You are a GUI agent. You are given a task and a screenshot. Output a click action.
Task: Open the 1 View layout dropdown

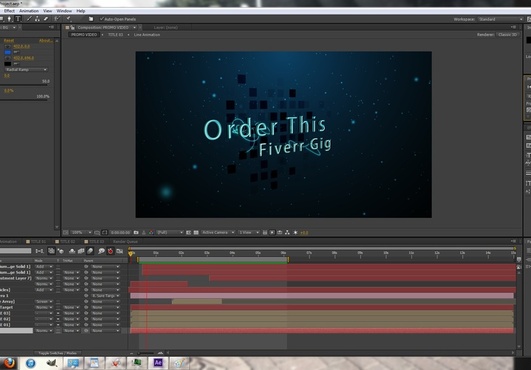point(249,233)
